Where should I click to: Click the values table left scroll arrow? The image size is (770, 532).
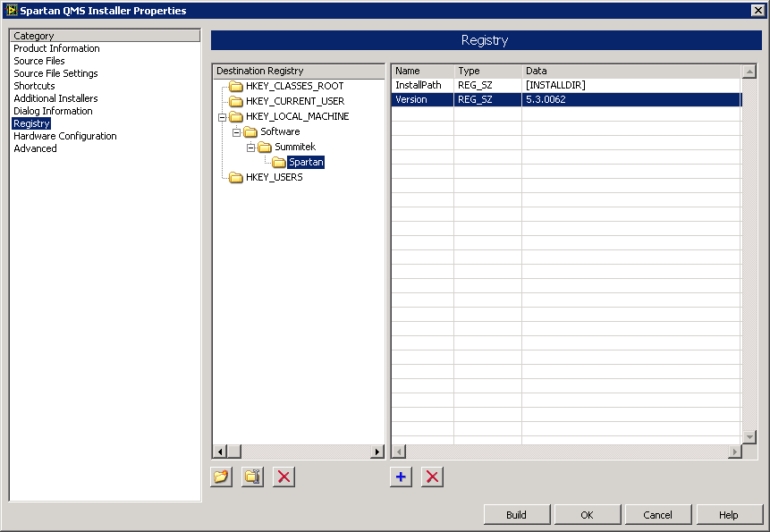click(x=399, y=452)
